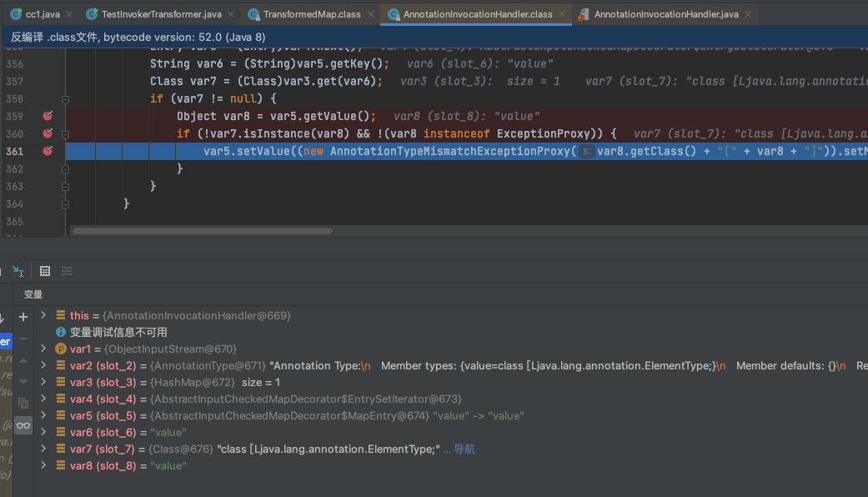Click the 's:' parameter hint on line 361
The width and height of the screenshot is (868, 497).
tap(586, 151)
